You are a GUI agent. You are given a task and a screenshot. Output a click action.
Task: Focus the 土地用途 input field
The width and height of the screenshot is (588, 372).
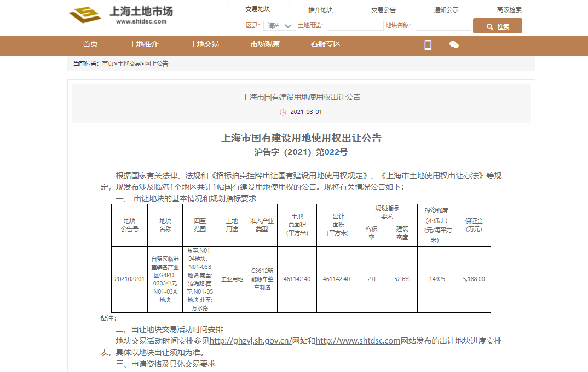click(x=355, y=26)
